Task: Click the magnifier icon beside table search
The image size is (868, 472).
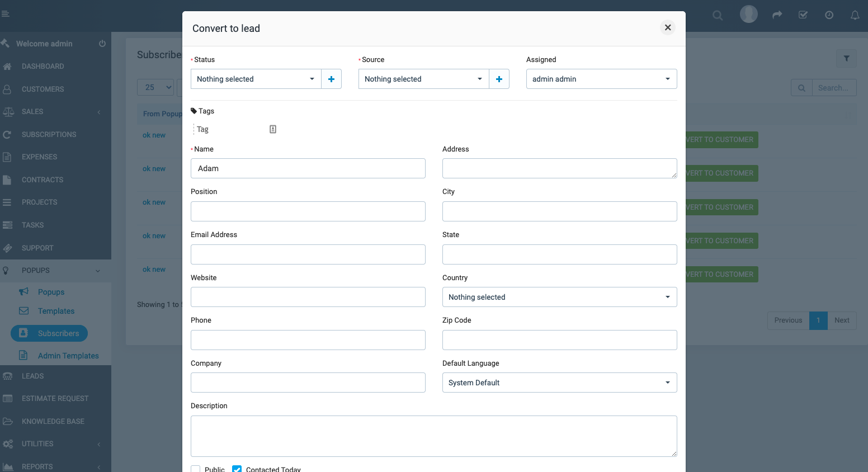Action: [x=801, y=88]
